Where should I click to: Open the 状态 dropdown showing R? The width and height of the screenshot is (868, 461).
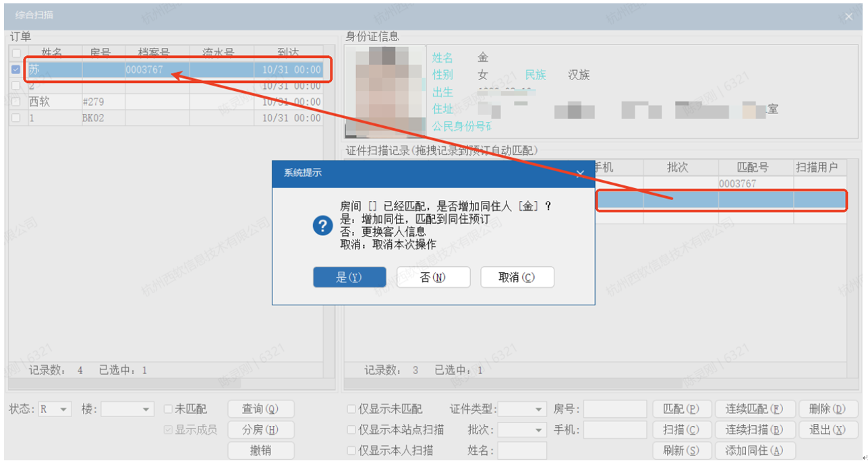coord(55,409)
